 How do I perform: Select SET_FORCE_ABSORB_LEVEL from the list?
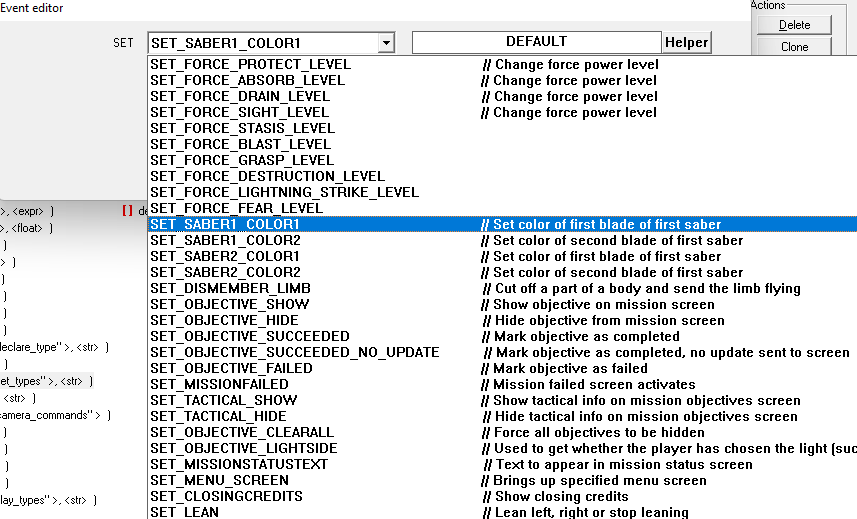(502, 80)
